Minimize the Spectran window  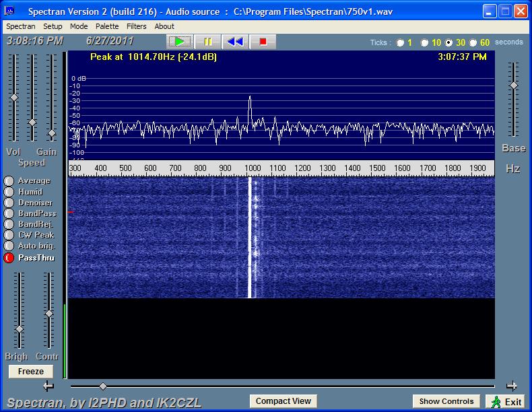click(x=489, y=11)
